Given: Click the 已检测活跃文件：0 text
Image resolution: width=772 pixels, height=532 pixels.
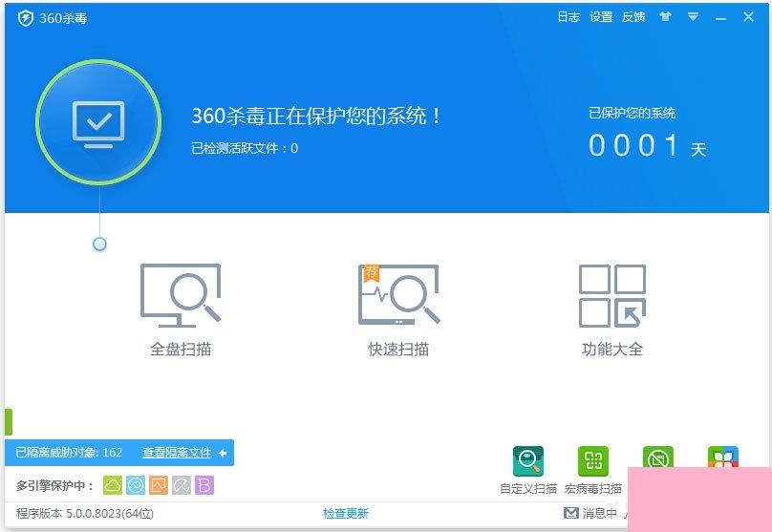Looking at the screenshot, I should 245,148.
